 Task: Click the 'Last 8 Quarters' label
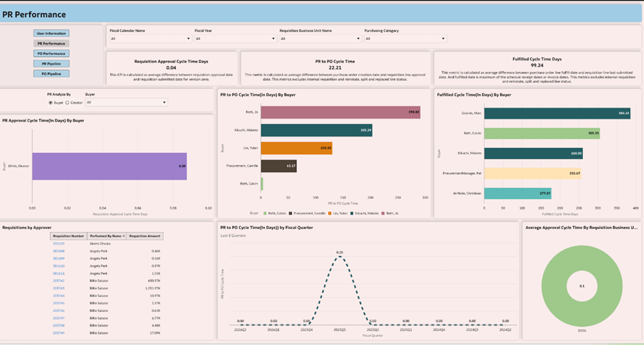coord(232,236)
